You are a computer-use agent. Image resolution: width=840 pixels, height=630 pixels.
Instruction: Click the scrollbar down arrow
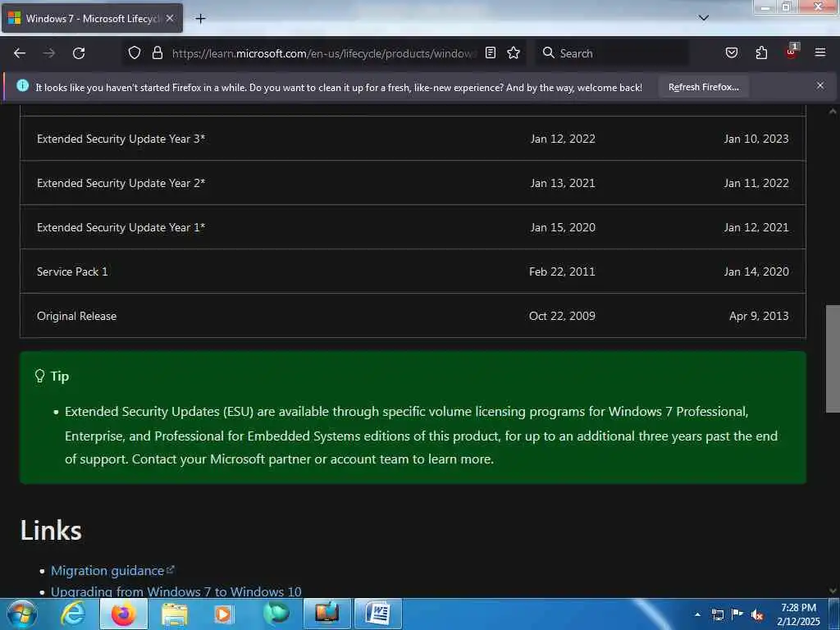[x=833, y=591]
